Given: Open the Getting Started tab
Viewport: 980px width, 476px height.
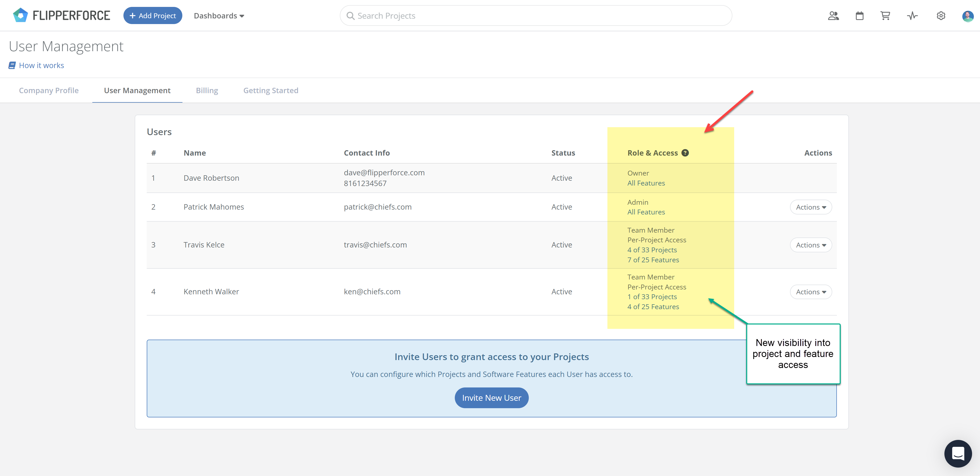Looking at the screenshot, I should 271,91.
